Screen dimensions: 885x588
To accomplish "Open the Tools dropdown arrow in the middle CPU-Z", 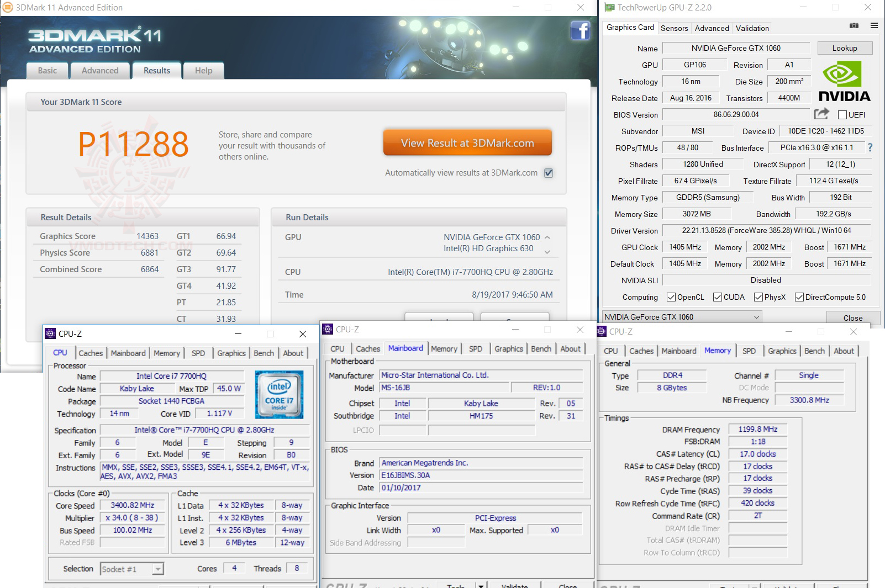I will [481, 585].
